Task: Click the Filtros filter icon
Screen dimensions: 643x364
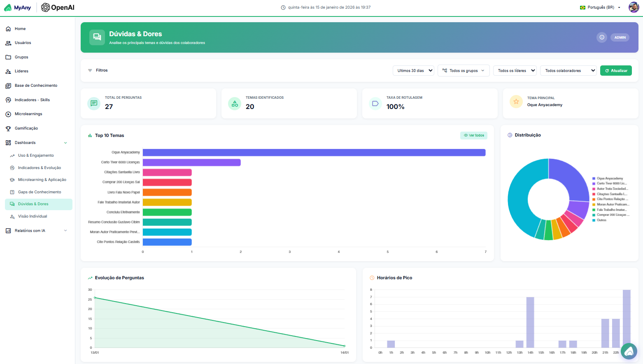Action: click(x=90, y=70)
